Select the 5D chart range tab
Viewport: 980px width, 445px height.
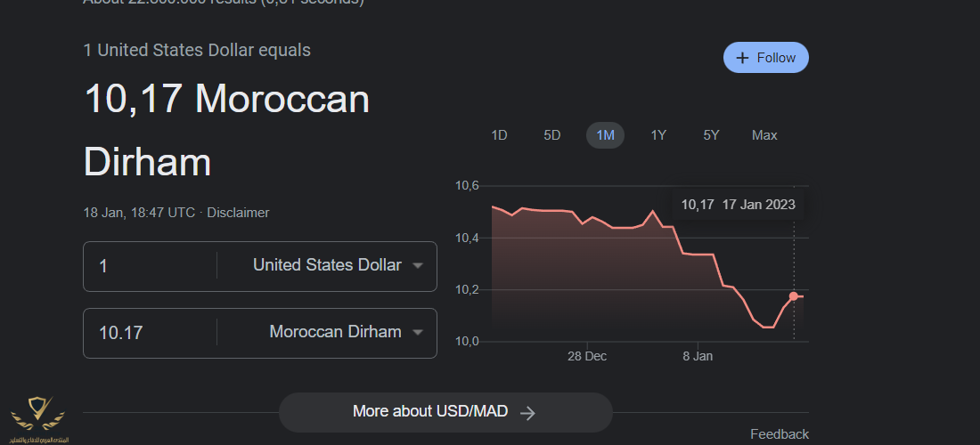[x=552, y=135]
